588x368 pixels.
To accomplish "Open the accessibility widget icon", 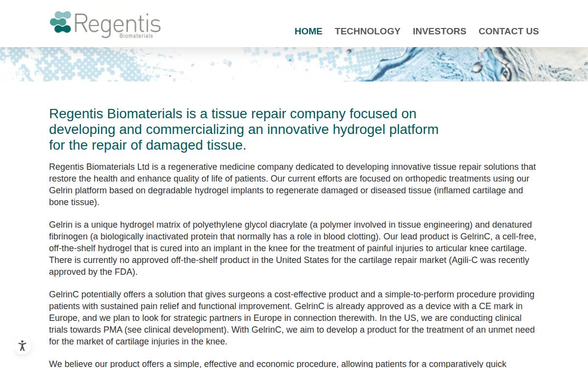I will (x=22, y=345).
